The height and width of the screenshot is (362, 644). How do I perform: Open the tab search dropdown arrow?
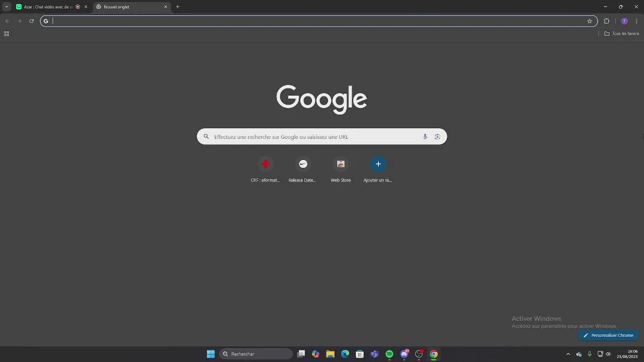coord(7,7)
